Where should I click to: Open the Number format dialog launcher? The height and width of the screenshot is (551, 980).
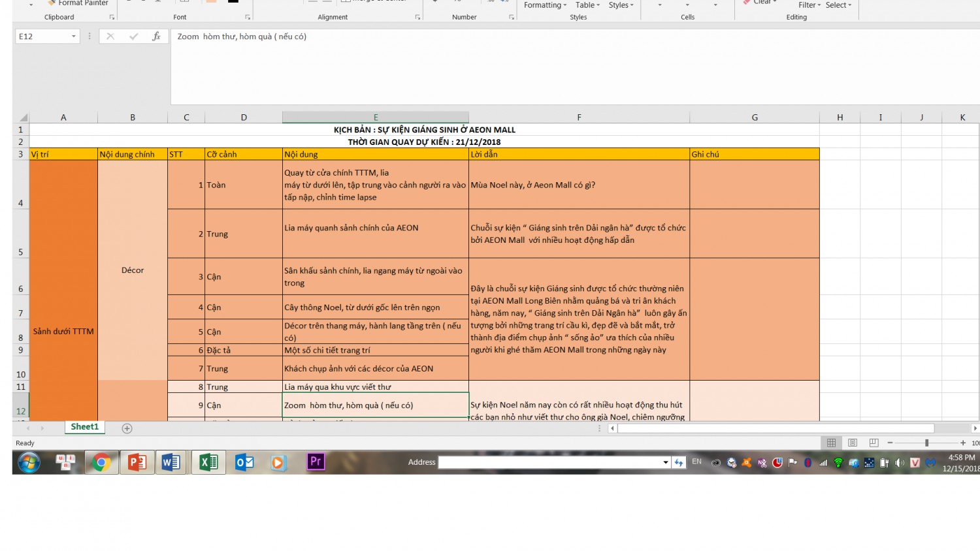[x=512, y=17]
